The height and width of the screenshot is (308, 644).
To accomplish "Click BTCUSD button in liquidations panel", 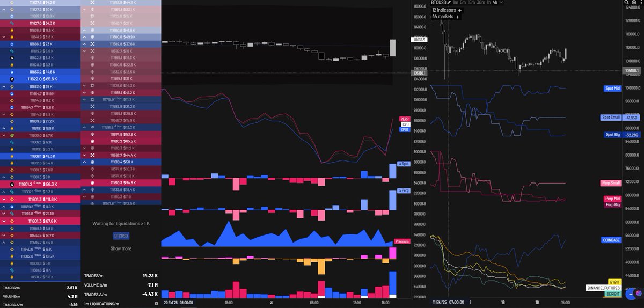I will tap(121, 236).
